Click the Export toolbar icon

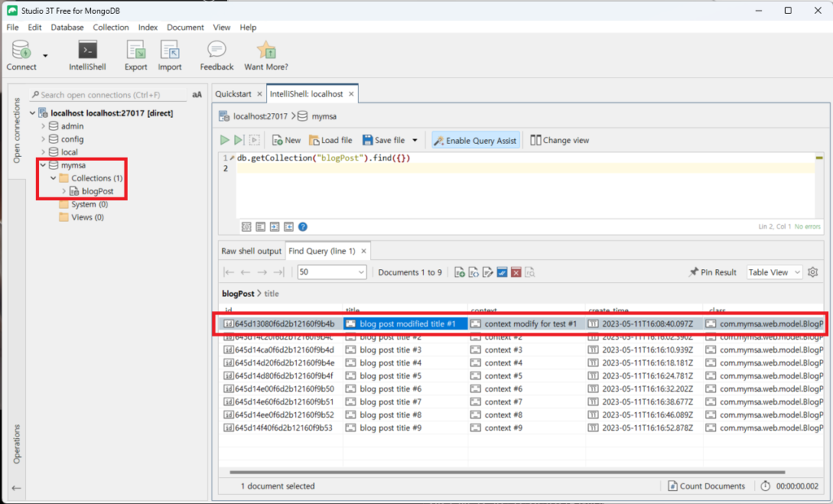(136, 50)
